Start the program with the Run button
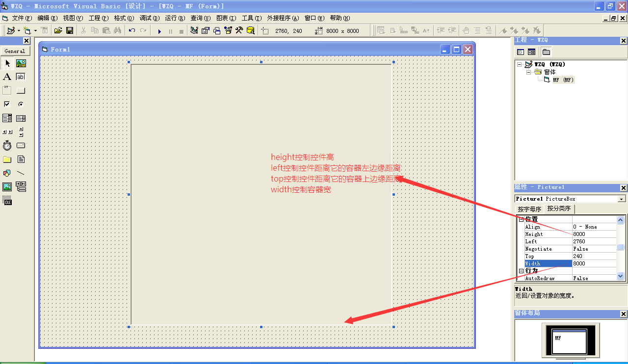Screen dimensions: 628x364 [x=159, y=31]
